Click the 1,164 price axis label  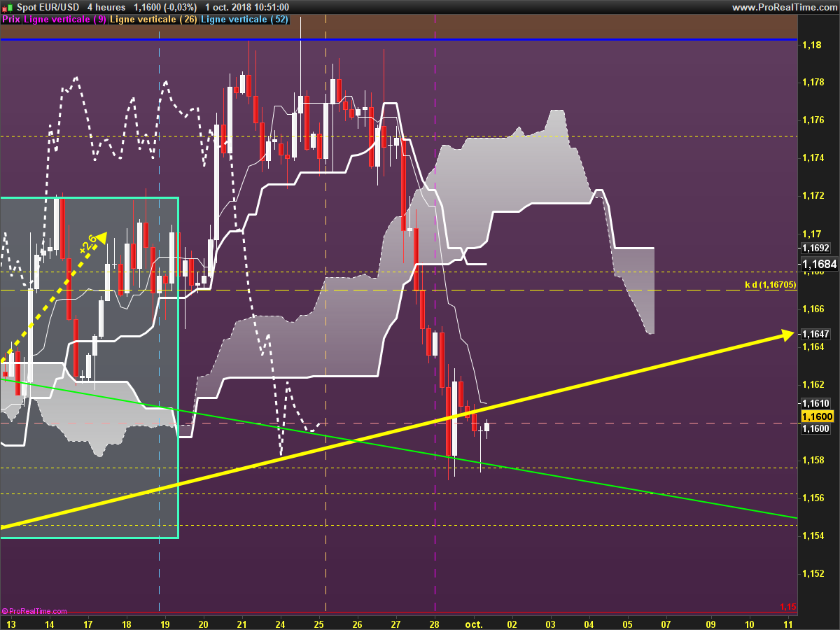(x=813, y=346)
